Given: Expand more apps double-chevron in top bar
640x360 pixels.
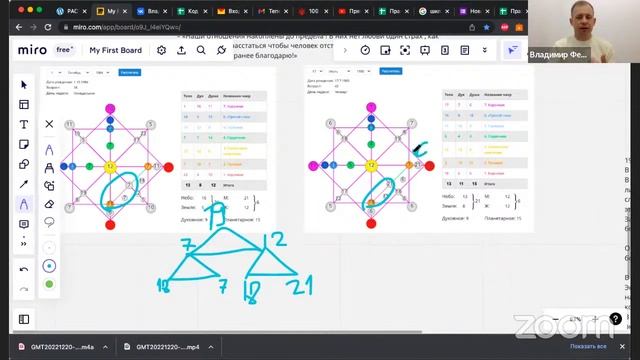Looking at the screenshot, I should coord(484,50).
